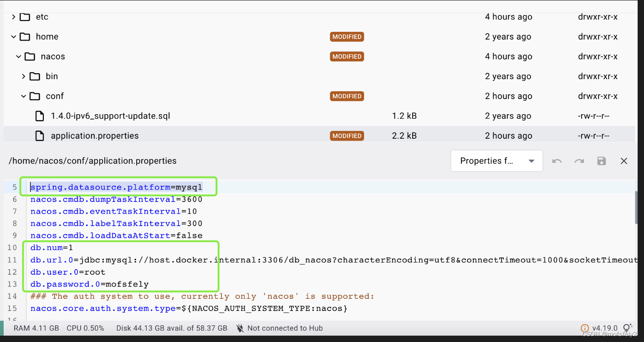
Task: Click the 1.4.0-ipv6_support-update.sql file icon
Action: tap(40, 116)
